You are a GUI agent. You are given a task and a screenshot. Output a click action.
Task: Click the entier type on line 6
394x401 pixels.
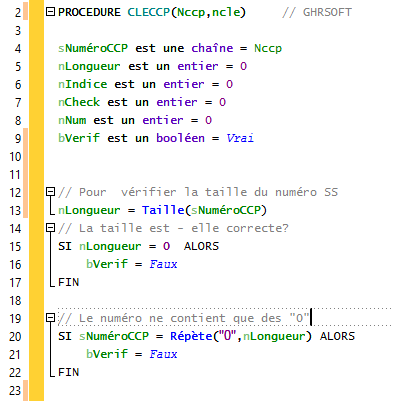184,84
